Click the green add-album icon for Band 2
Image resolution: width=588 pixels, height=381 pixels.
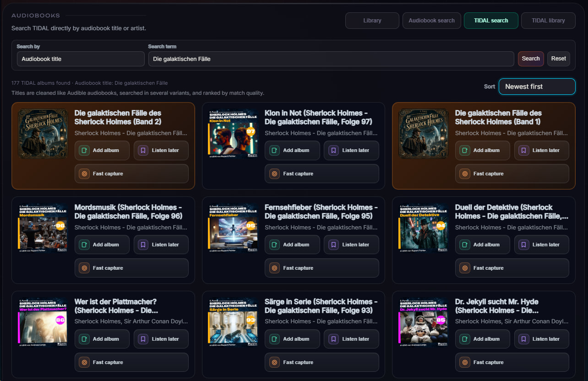tap(84, 150)
